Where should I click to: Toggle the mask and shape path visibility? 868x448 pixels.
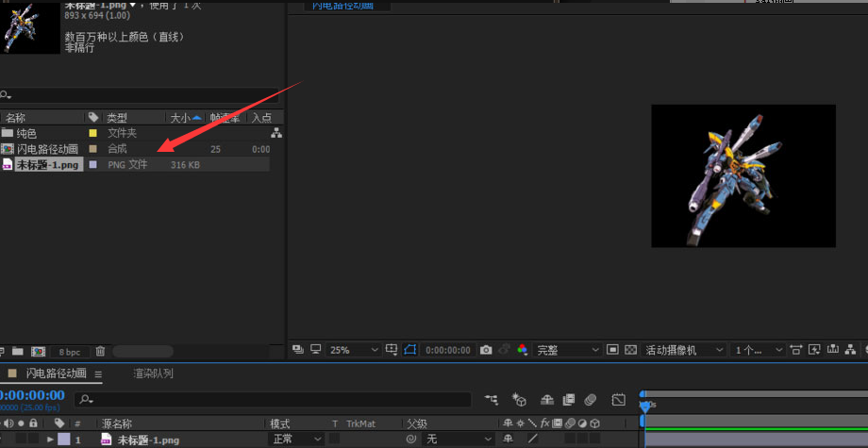coord(409,350)
